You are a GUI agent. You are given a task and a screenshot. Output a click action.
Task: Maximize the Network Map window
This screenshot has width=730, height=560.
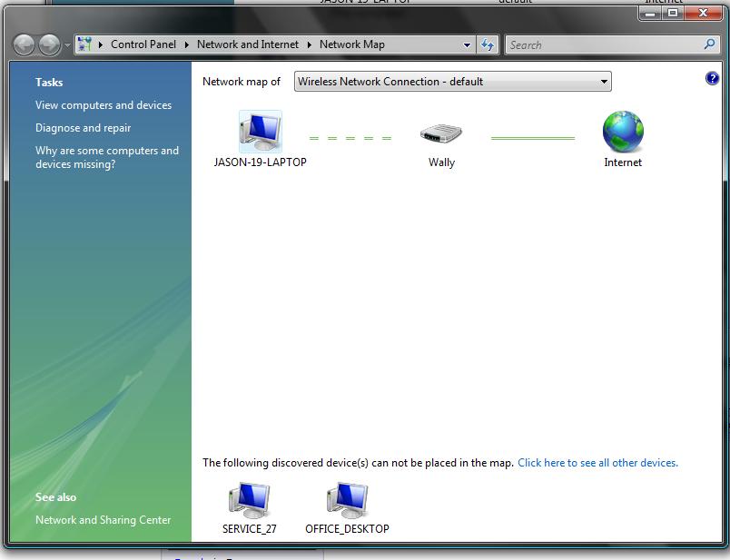pyautogui.click(x=672, y=13)
